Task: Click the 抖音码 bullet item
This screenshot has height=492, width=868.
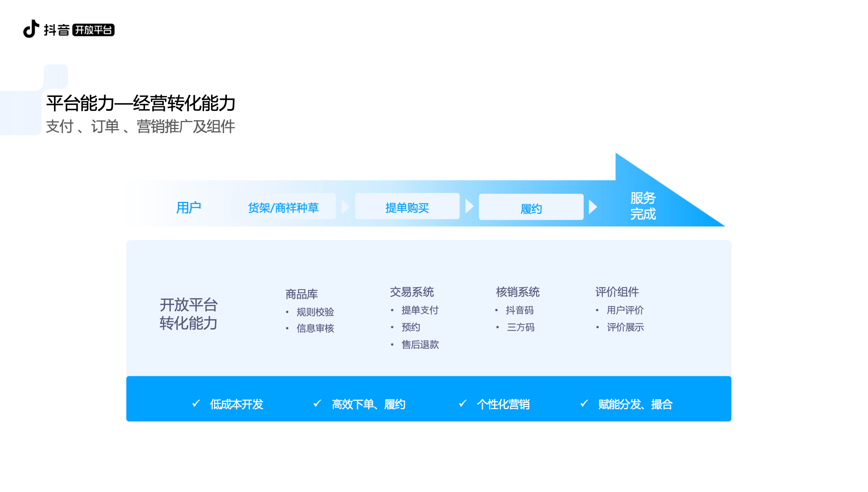Action: tap(519, 310)
